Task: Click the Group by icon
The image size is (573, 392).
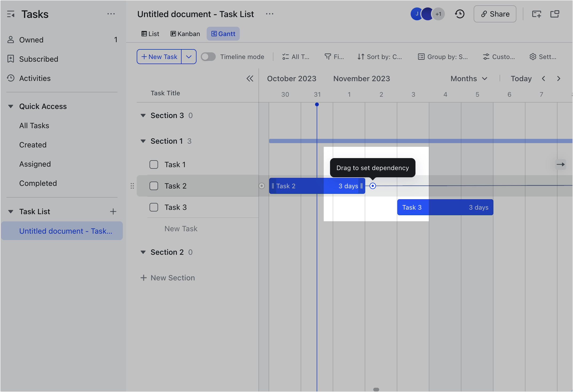Action: click(421, 57)
